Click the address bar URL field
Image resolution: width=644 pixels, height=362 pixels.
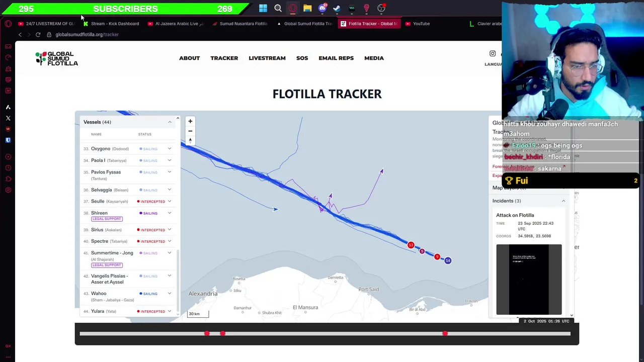point(87,35)
